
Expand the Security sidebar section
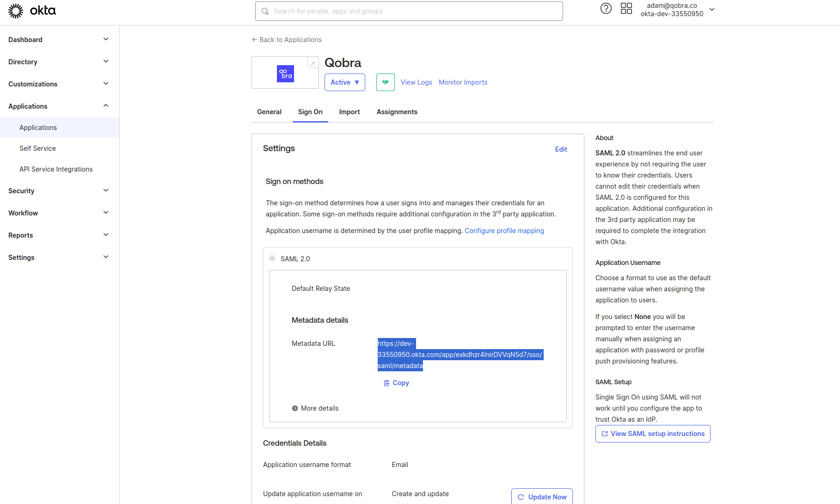pos(59,191)
